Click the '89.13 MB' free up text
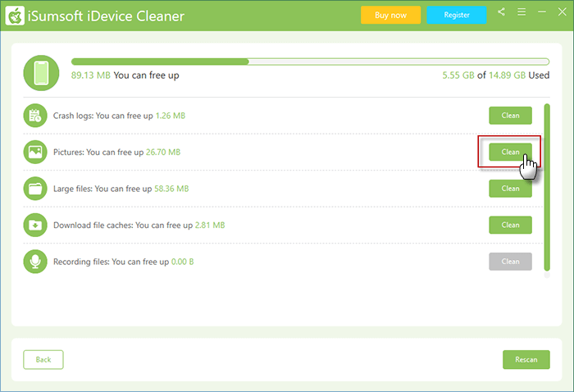574x392 pixels. click(91, 75)
